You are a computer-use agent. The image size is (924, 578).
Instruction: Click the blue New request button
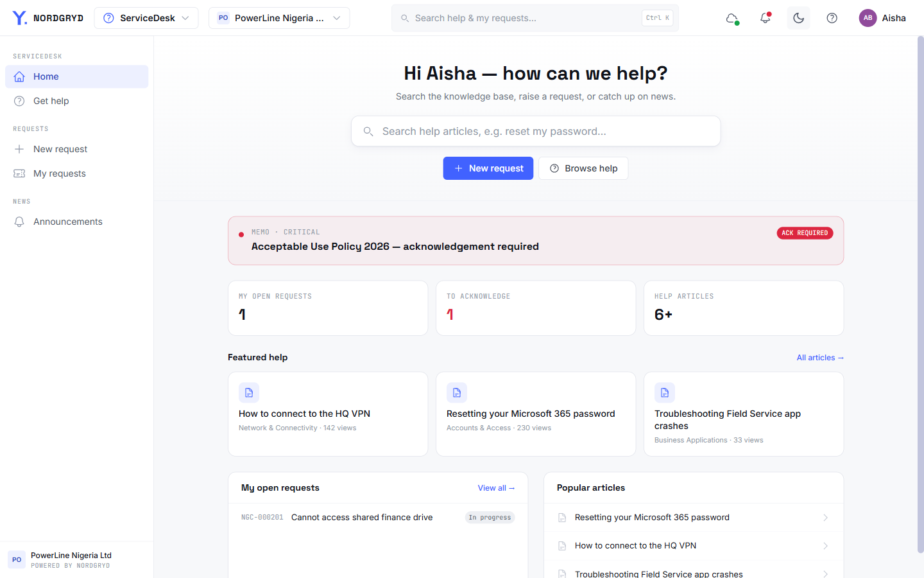[x=488, y=168]
